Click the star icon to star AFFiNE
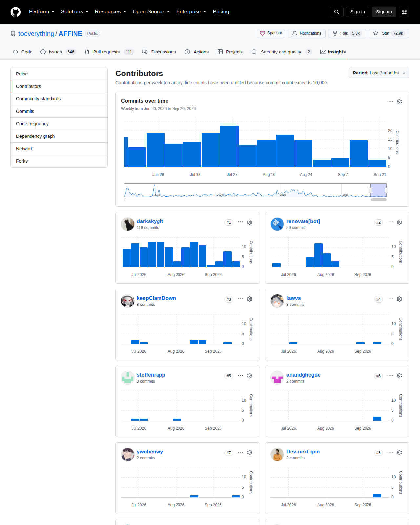The height and width of the screenshot is (525, 420). [x=376, y=33]
